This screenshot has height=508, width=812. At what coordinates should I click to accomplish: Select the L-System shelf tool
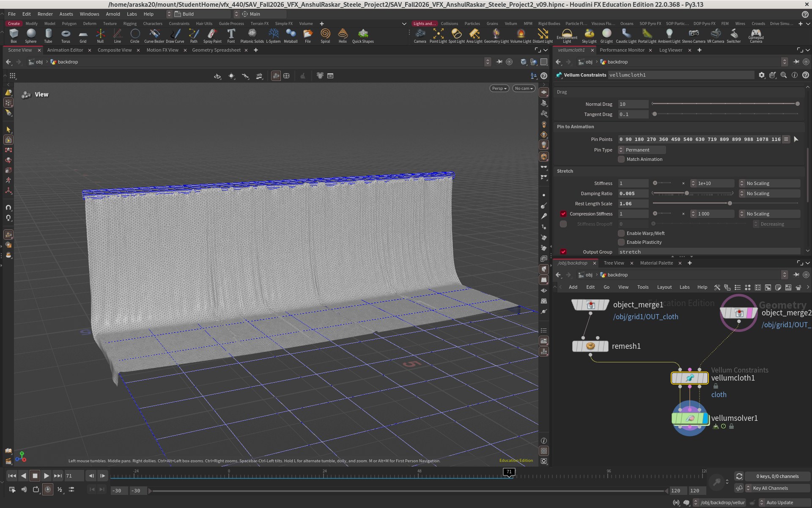[x=273, y=36]
